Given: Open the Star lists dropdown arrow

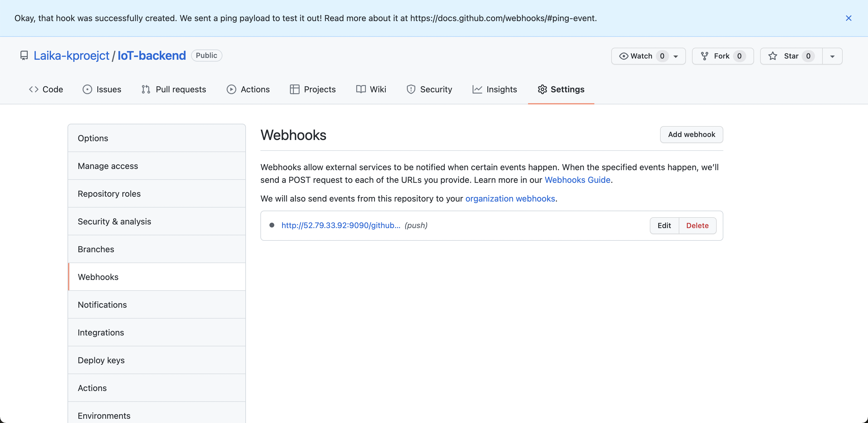Looking at the screenshot, I should [832, 56].
